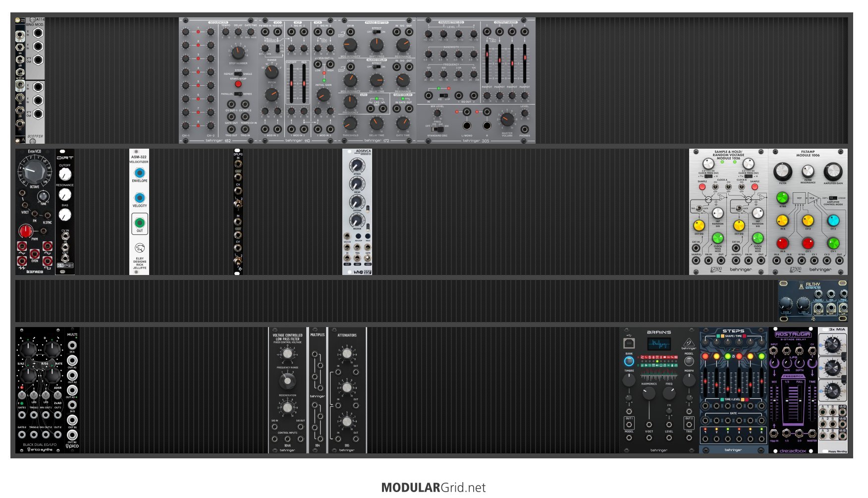Screen dimensions: 868x498
Task: Flip the VCO waveform selector switch on the 110
Action: point(277,49)
